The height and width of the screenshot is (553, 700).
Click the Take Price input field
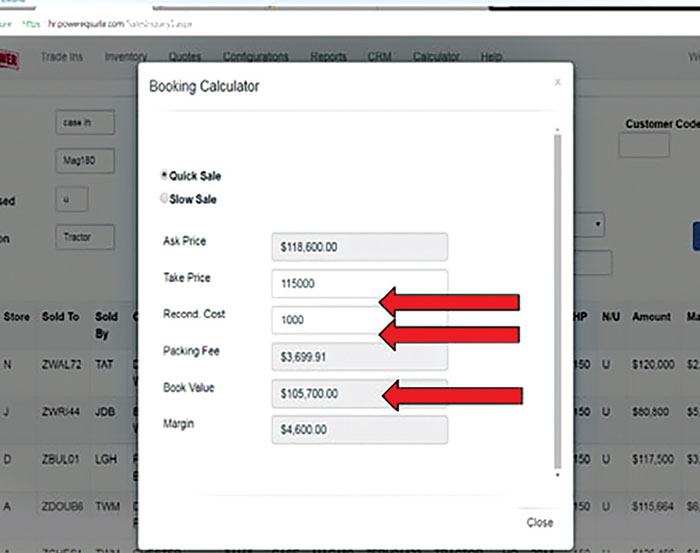point(359,283)
